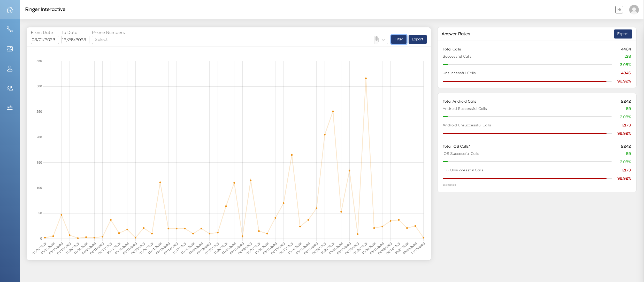Expand the Phone Numbers dropdown arrow
Screen dimensions: 644x282
click(383, 40)
